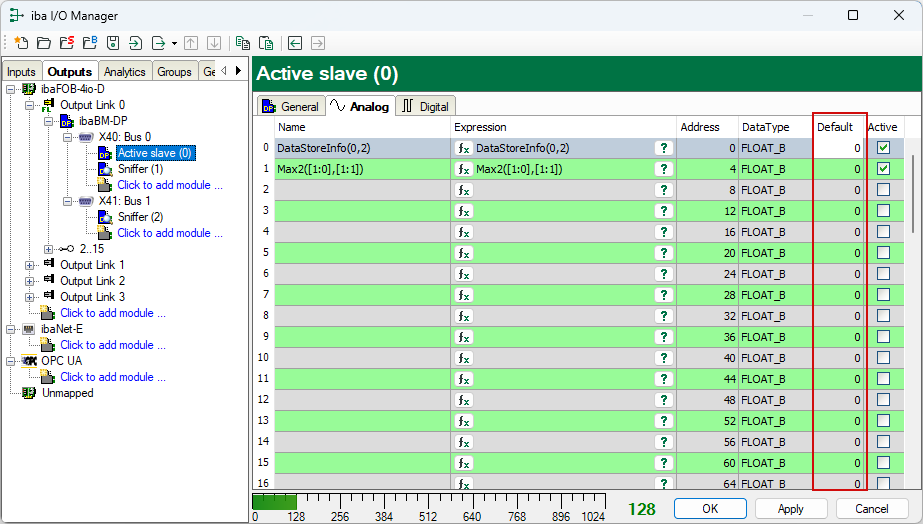Open the Digital signals tab

click(426, 107)
